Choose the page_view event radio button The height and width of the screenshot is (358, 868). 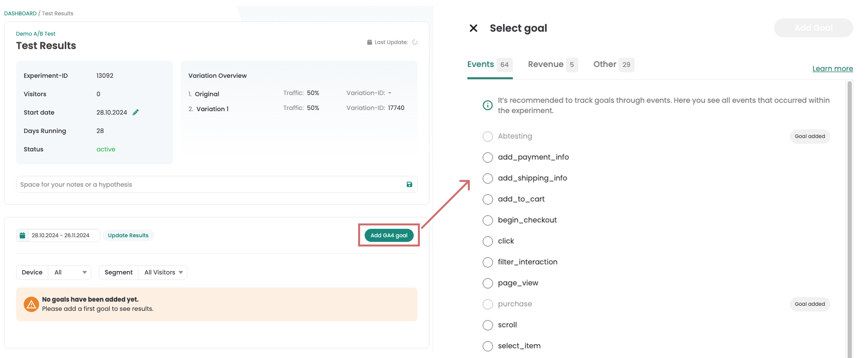[488, 283]
